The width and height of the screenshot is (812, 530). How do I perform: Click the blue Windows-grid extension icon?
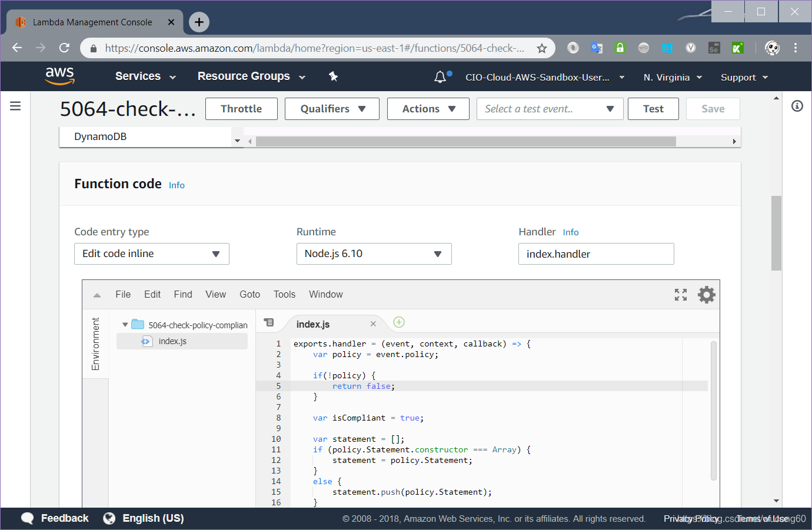click(667, 48)
